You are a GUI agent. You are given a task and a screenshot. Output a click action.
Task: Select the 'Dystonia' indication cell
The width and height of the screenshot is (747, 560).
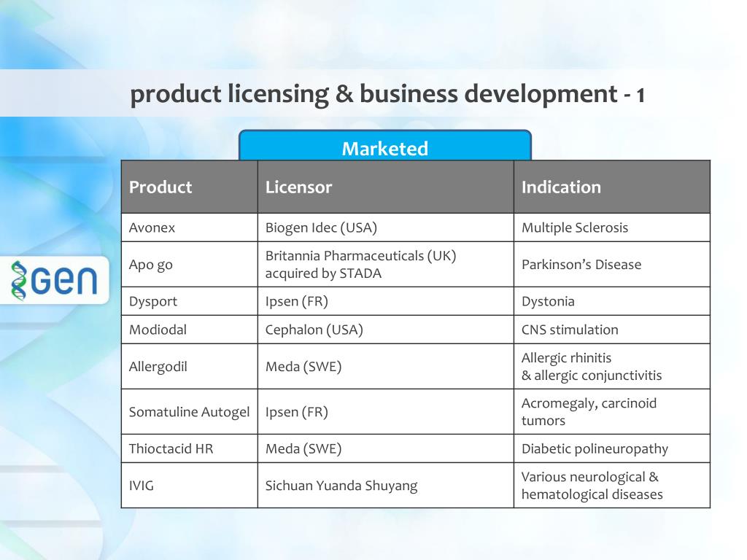612,301
